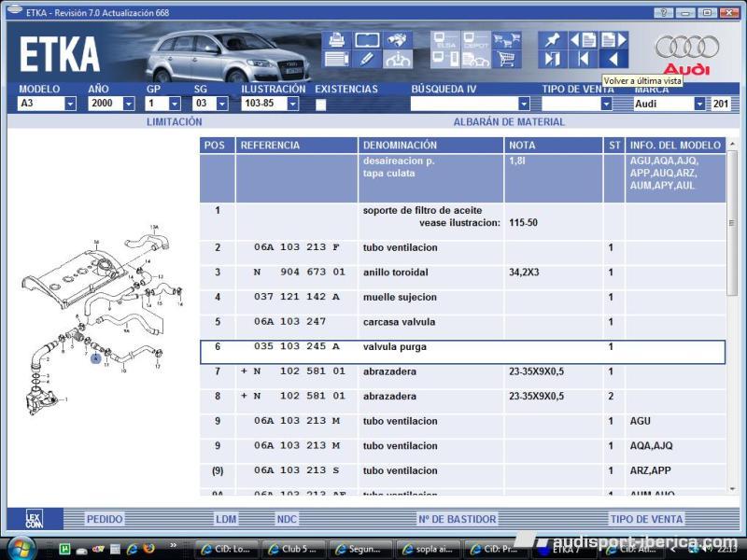This screenshot has height=560, width=747.
Task: Click the ELSA toolbar icon
Action: click(x=445, y=40)
